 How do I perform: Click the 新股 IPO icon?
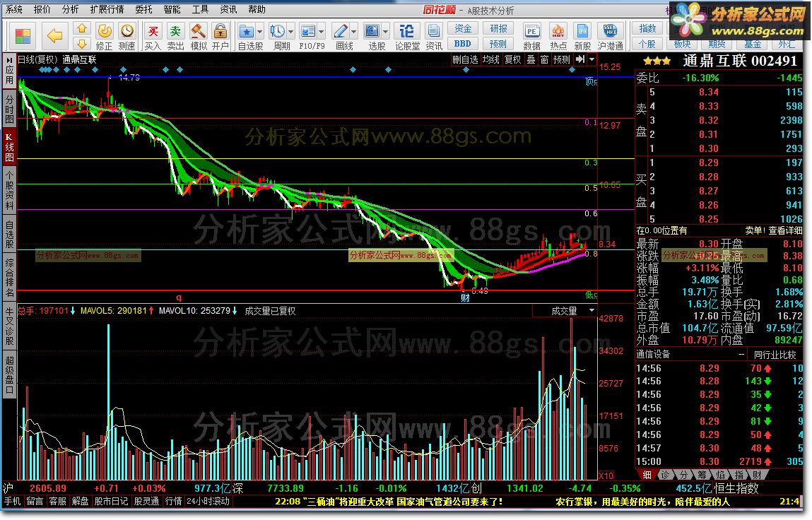click(582, 32)
